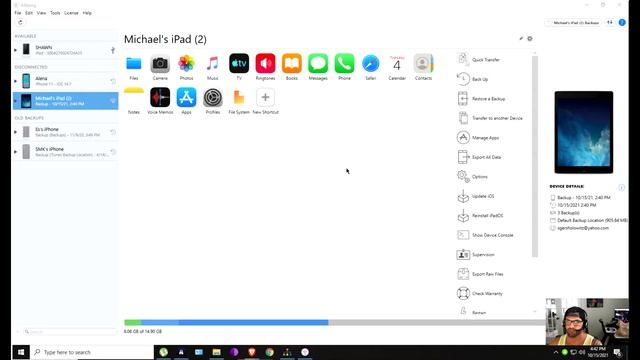Open the Photos app icon
The width and height of the screenshot is (640, 360).
point(187,64)
